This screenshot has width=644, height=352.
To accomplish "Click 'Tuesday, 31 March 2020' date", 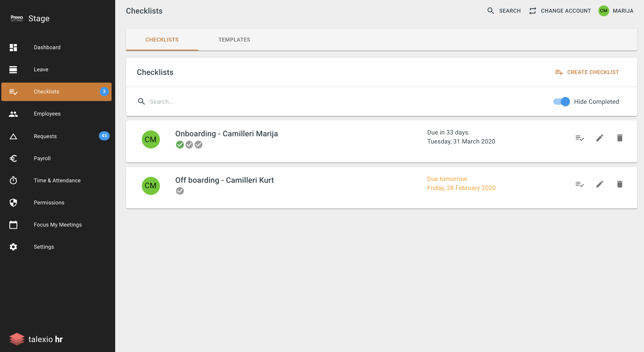I will [461, 141].
